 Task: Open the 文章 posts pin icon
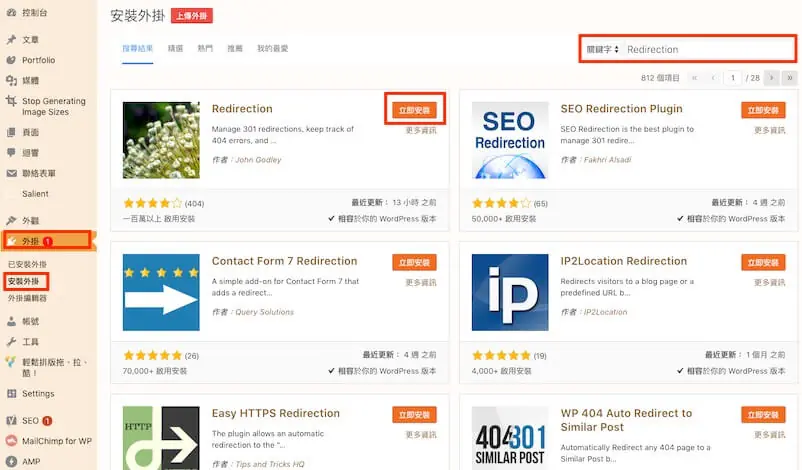[11, 39]
